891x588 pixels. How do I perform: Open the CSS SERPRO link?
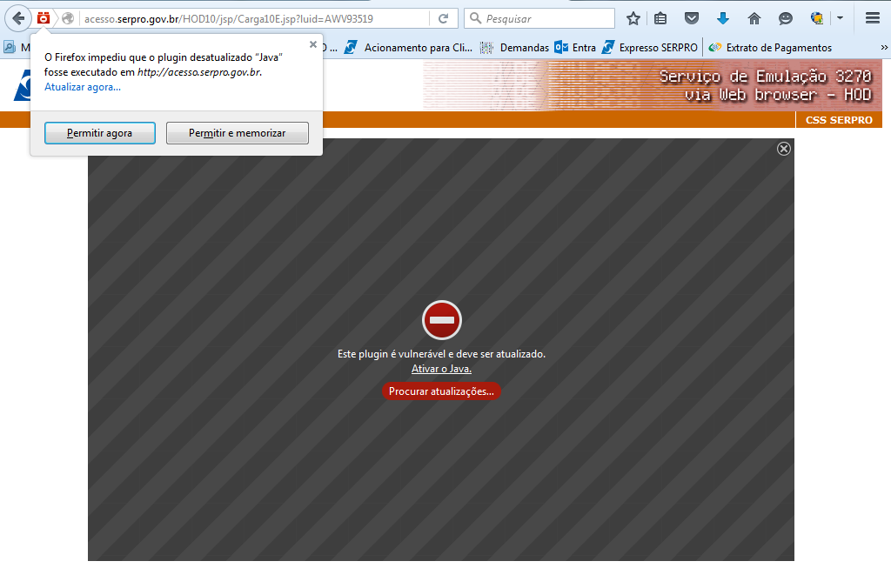click(x=839, y=120)
